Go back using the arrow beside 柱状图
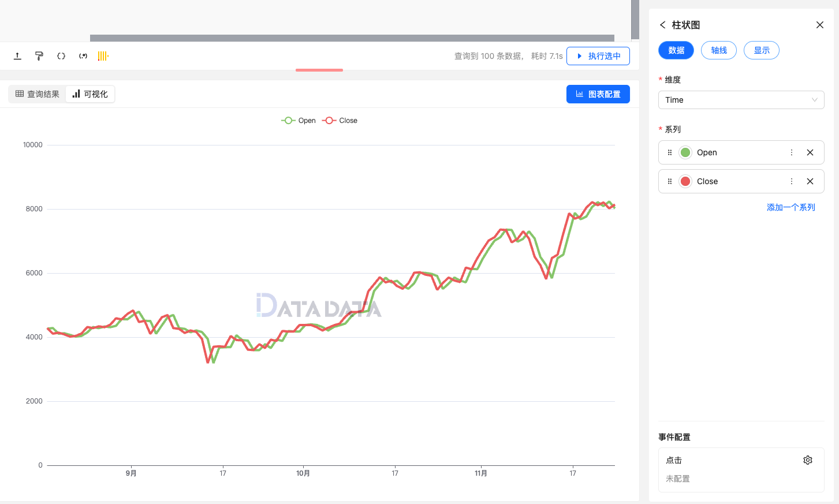 662,25
